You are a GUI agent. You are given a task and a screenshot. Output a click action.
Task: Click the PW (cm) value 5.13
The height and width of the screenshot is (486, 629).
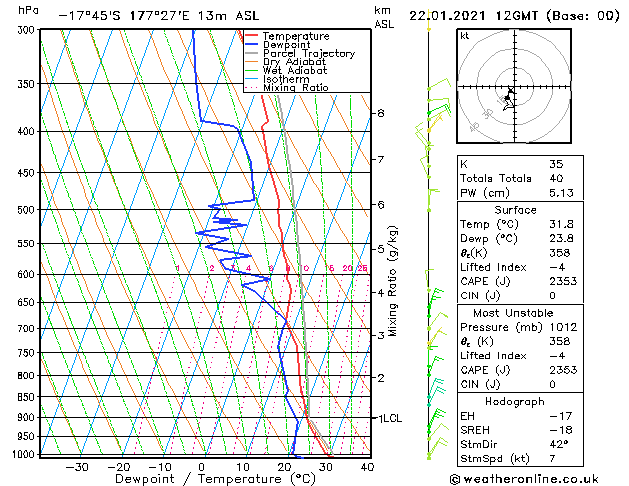pyautogui.click(x=561, y=193)
